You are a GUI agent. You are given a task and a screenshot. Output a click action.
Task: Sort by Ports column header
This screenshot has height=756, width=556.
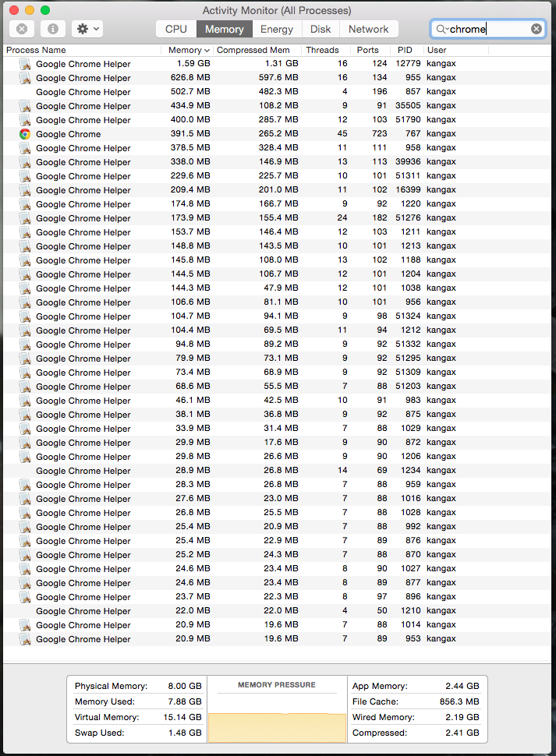pyautogui.click(x=367, y=50)
